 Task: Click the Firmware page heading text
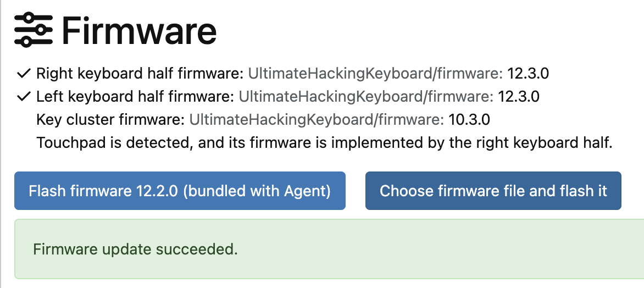[139, 31]
